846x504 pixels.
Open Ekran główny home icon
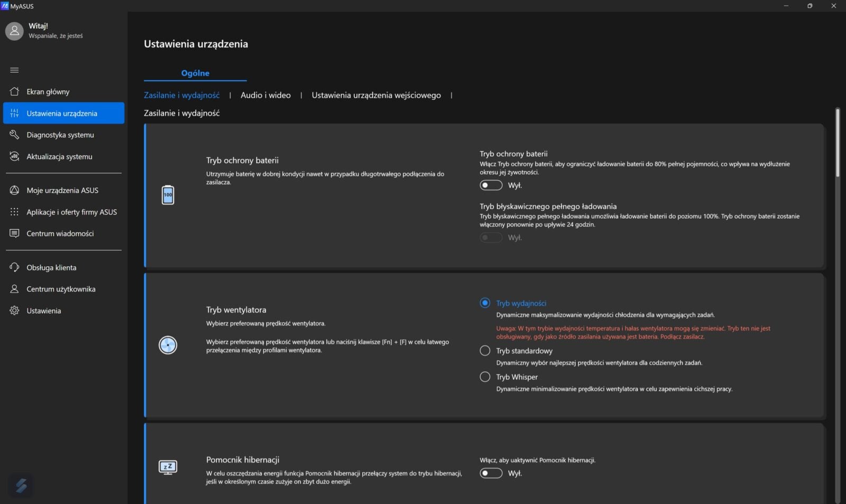pyautogui.click(x=14, y=91)
